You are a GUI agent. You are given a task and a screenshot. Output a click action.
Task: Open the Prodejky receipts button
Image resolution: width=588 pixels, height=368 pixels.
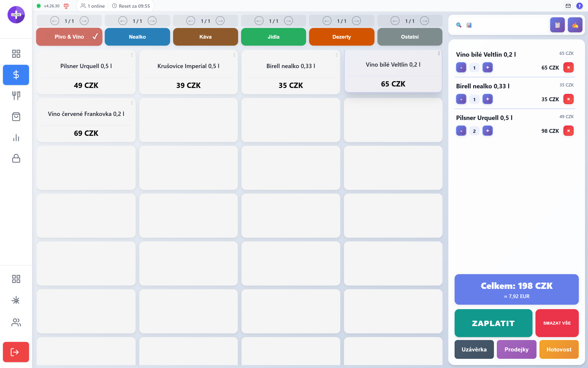click(x=517, y=349)
